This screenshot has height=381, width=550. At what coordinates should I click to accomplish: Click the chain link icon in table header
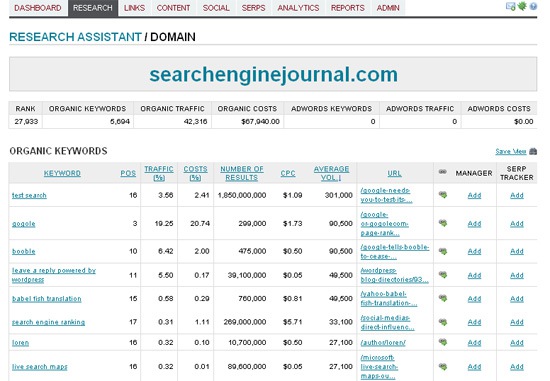pos(443,172)
